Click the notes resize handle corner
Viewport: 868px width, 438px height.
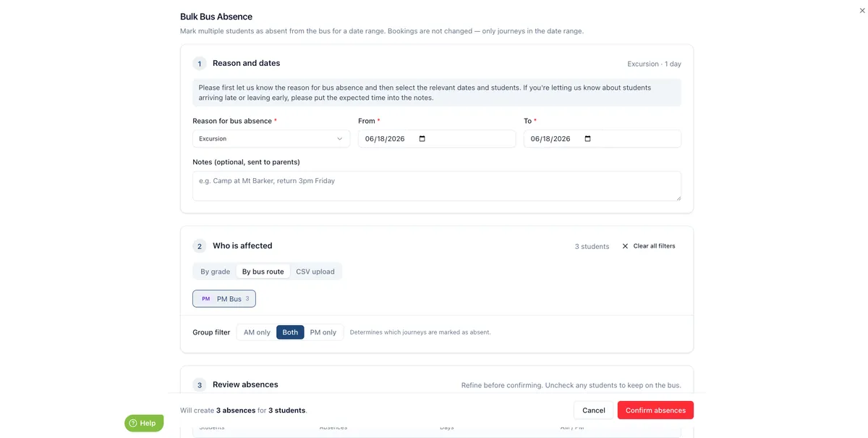click(x=678, y=198)
